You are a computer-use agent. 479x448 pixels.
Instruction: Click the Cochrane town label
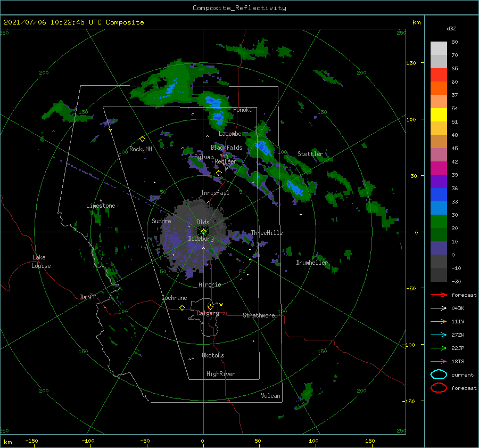[174, 298]
